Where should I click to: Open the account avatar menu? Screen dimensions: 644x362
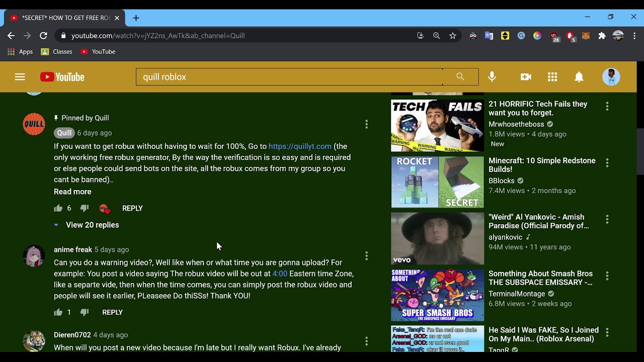(611, 77)
